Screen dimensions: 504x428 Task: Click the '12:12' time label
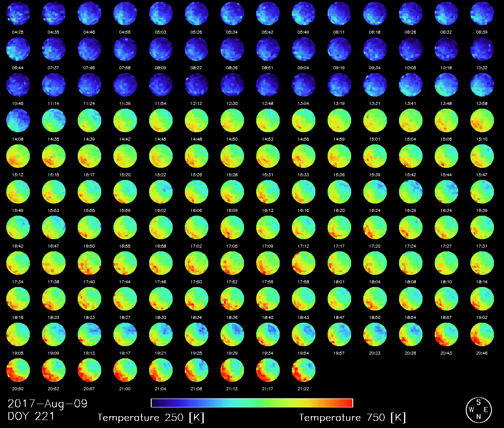196,104
